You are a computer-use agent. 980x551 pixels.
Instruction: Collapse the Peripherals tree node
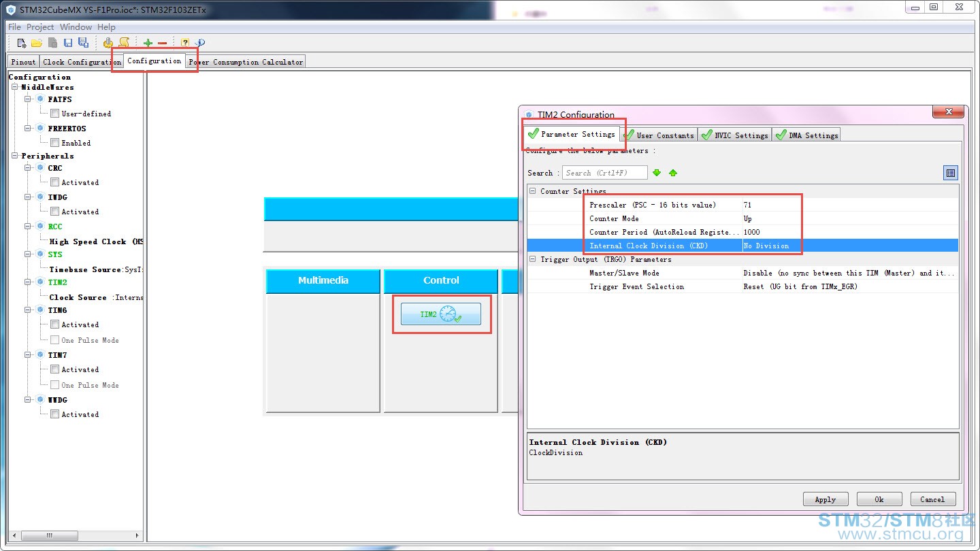(15, 156)
